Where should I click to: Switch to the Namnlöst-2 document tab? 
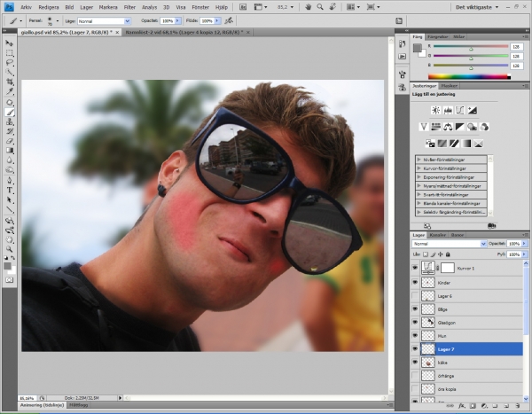188,32
